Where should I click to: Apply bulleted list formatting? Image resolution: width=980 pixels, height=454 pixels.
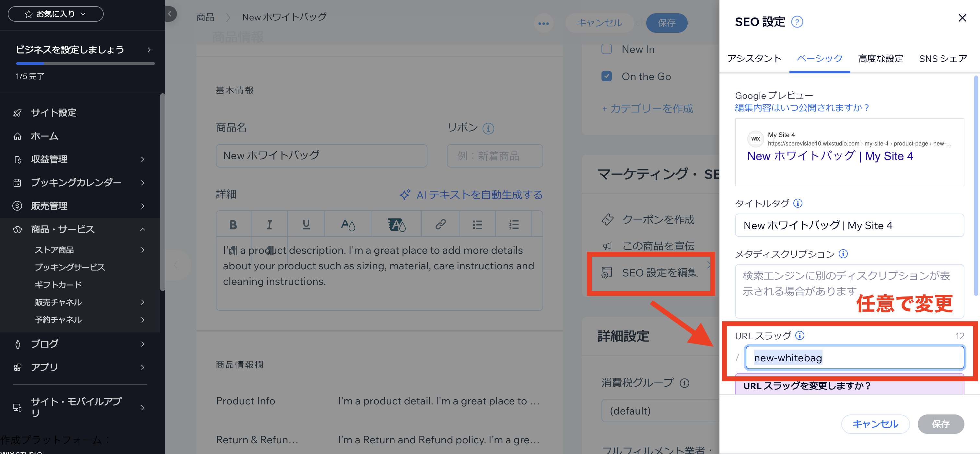click(x=477, y=225)
